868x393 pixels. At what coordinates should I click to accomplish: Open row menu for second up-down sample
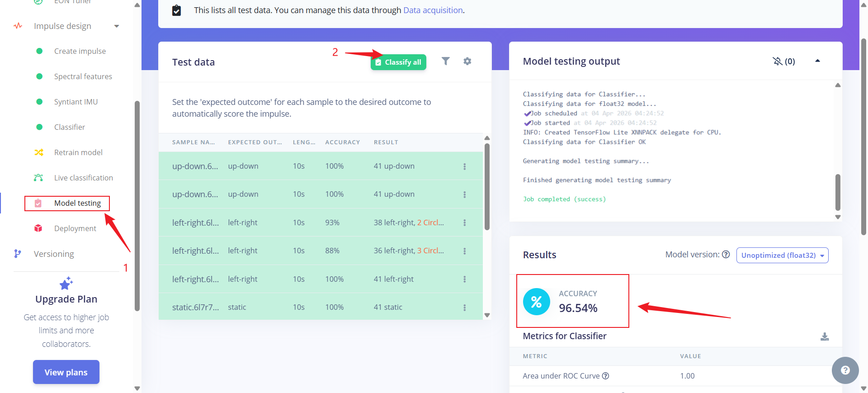click(x=464, y=194)
